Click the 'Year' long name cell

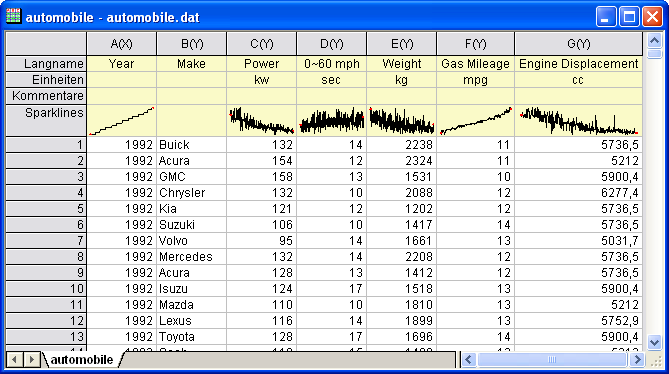pos(122,64)
